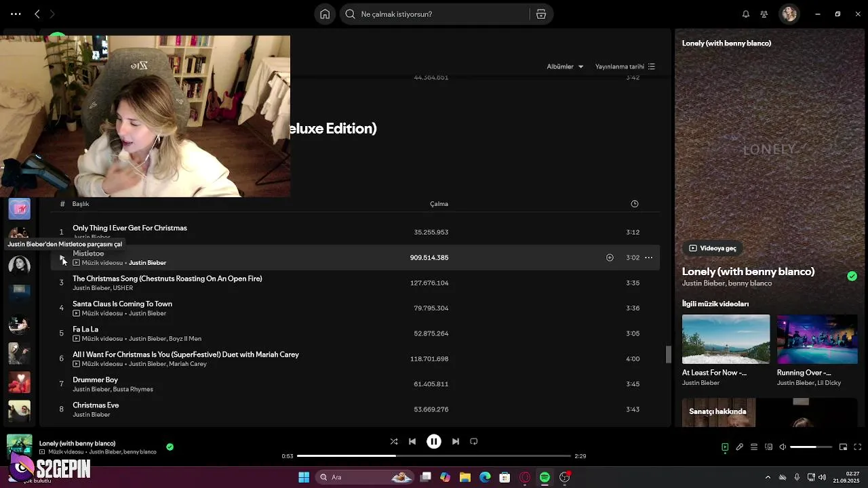Open the profile avatar menu

click(x=789, y=14)
